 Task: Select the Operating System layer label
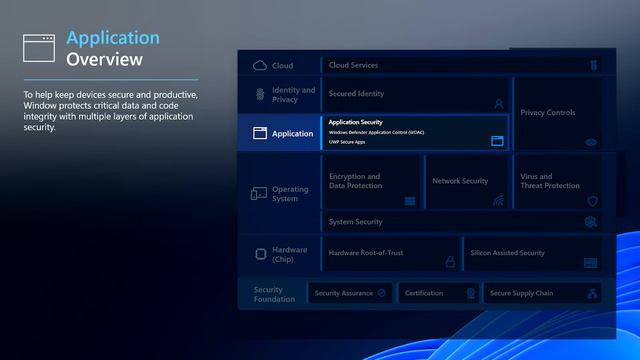(x=290, y=194)
